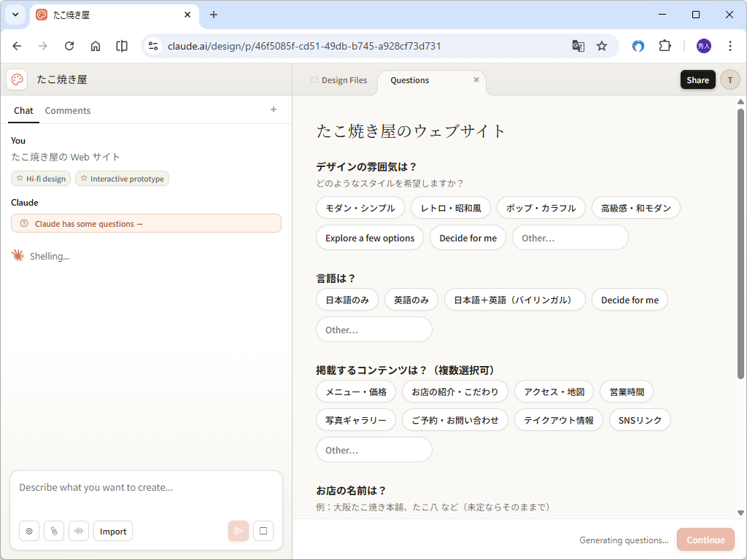Activate the voice input icon
Screen dimensions: 747x560
pyautogui.click(x=78, y=531)
